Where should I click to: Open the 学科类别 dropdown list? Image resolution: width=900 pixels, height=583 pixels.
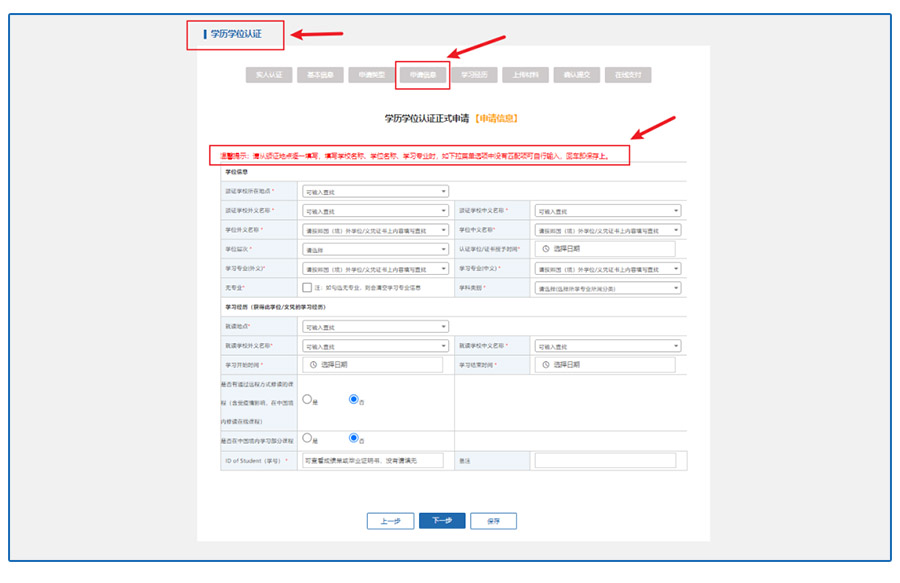pos(607,288)
